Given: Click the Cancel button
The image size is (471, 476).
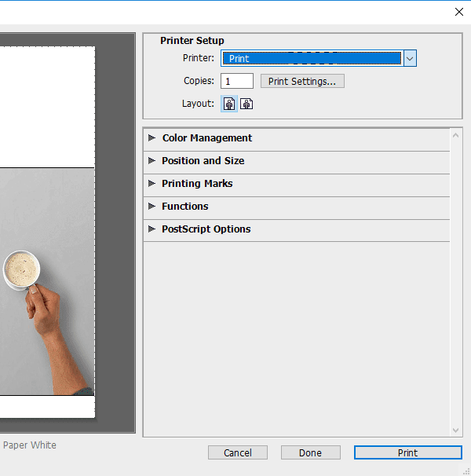Looking at the screenshot, I should pos(238,452).
